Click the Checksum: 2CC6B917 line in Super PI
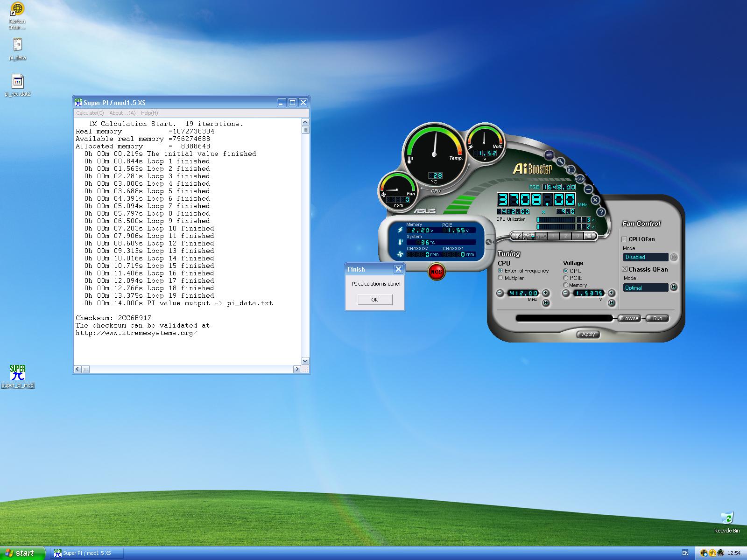 tap(113, 318)
